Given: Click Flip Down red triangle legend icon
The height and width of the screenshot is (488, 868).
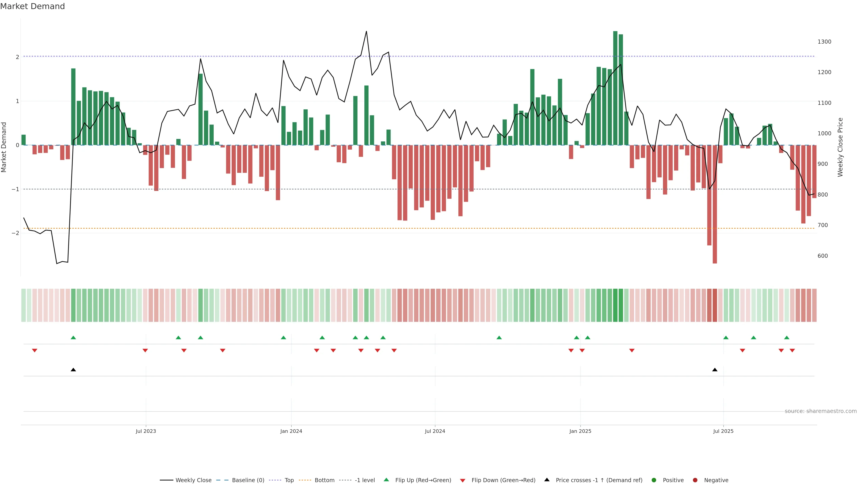Looking at the screenshot, I should point(463,481).
